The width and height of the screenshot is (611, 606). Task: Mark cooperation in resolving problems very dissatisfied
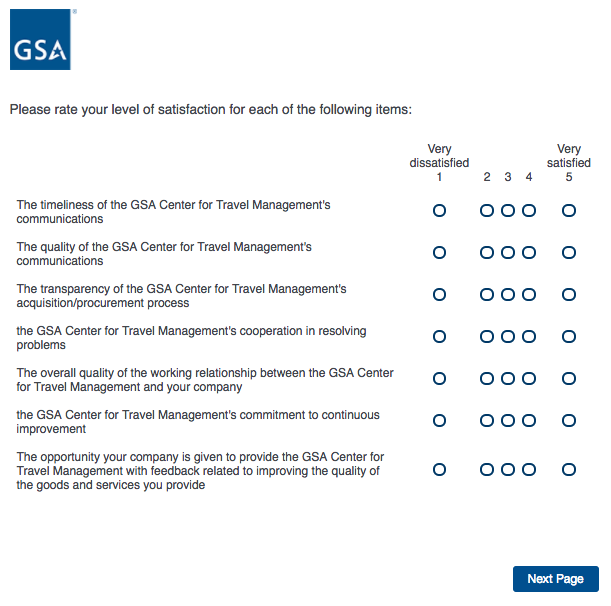439,337
